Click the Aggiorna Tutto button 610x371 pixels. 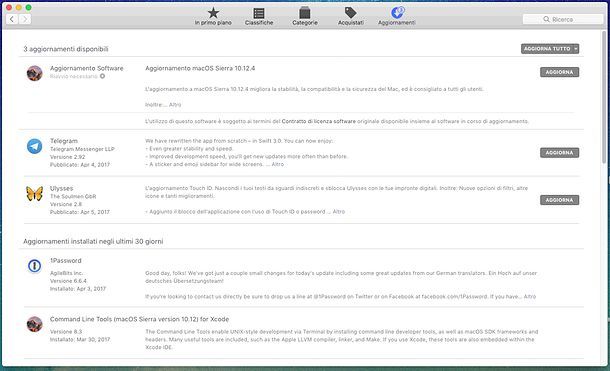(x=547, y=49)
